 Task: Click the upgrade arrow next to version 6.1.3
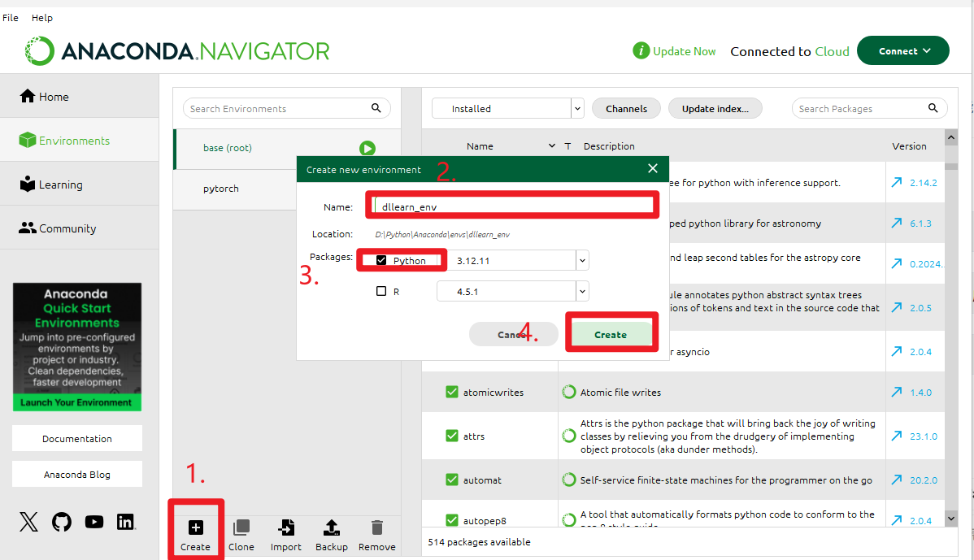tap(896, 223)
